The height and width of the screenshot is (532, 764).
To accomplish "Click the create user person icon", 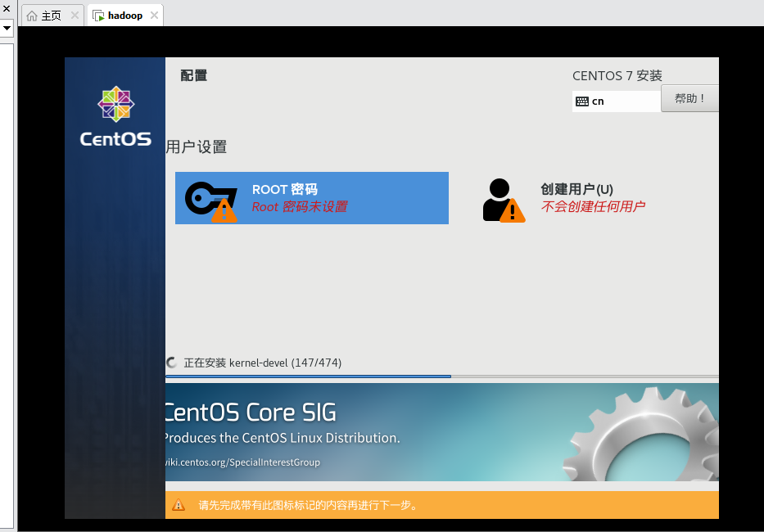I will tap(504, 201).
